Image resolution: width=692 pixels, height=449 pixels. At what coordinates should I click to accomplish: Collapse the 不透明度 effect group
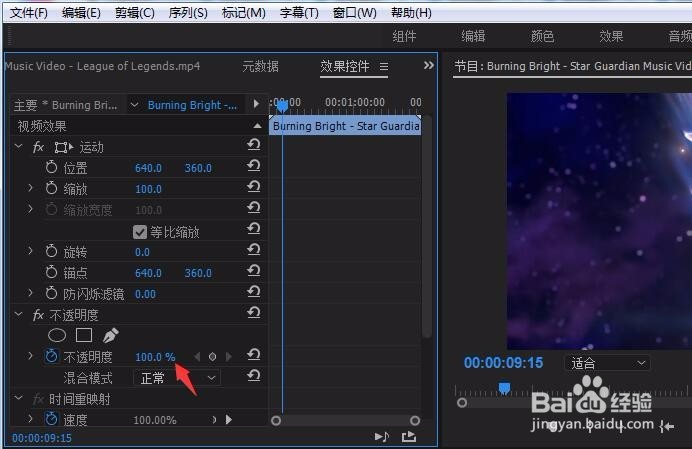pyautogui.click(x=19, y=314)
